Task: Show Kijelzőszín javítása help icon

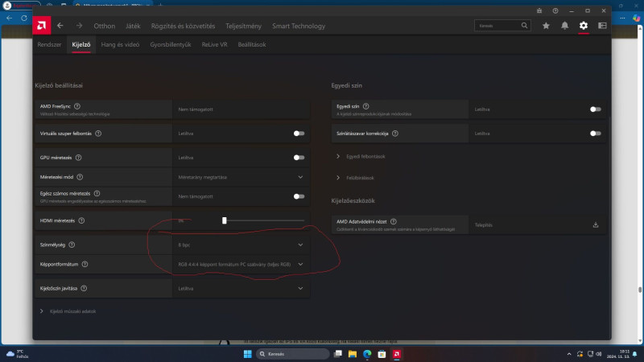Action: click(84, 288)
